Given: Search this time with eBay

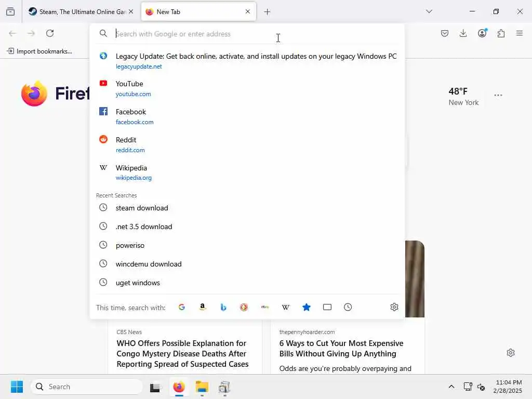Looking at the screenshot, I should [265, 307].
